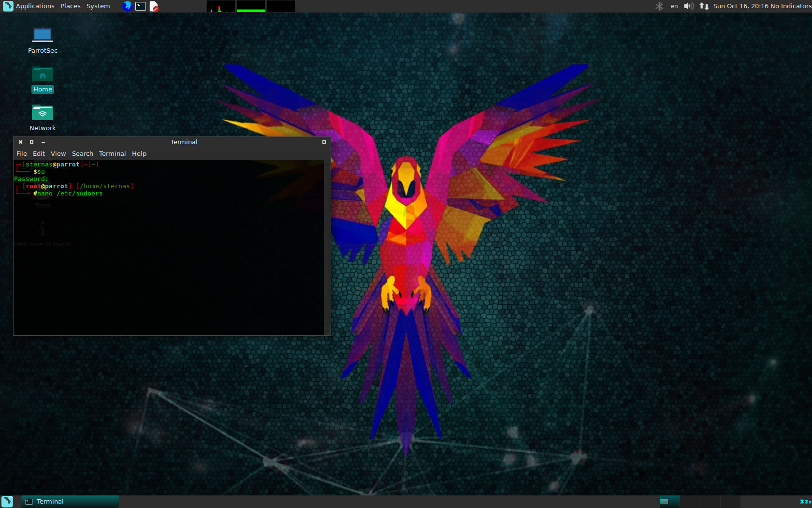Click the CPU usage monitor graph
This screenshot has height=508, width=812.
(x=221, y=6)
